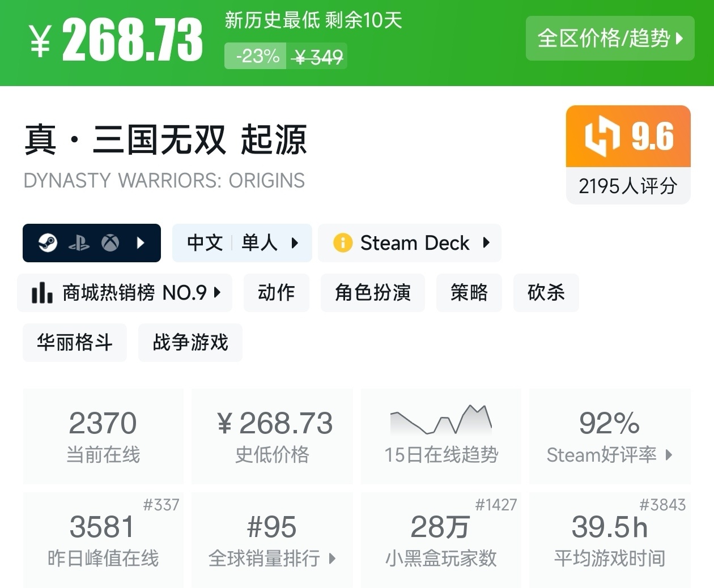Screen dimensions: 714x588
Task: Expand 商城热销榜 NO.9 ranking details
Action: tap(217, 293)
